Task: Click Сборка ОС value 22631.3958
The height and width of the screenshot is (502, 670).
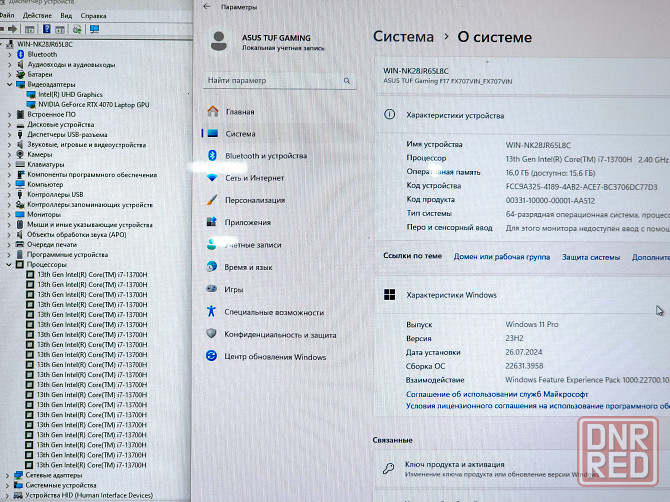Action: [524, 366]
